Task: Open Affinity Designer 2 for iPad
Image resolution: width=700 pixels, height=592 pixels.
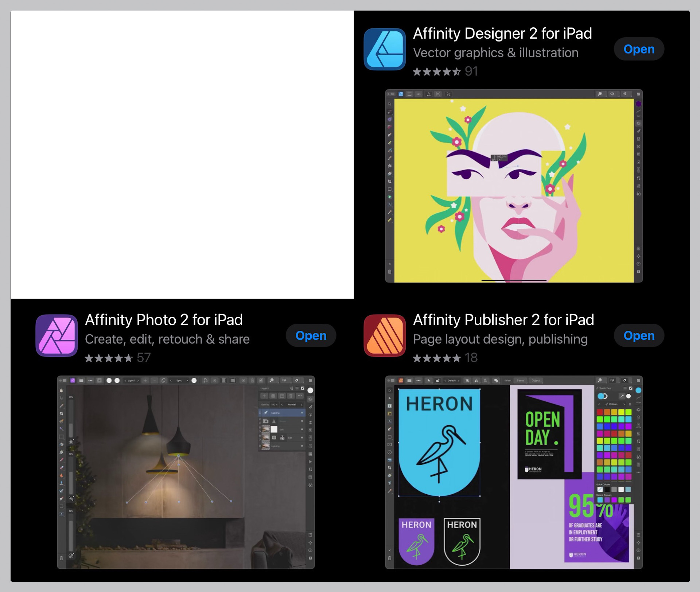Action: [639, 49]
